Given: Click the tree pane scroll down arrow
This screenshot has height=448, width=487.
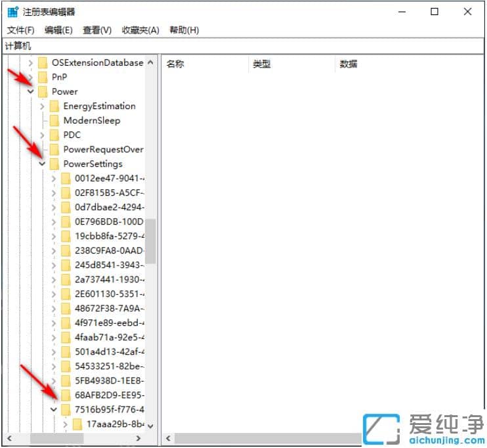Looking at the screenshot, I should [150, 426].
